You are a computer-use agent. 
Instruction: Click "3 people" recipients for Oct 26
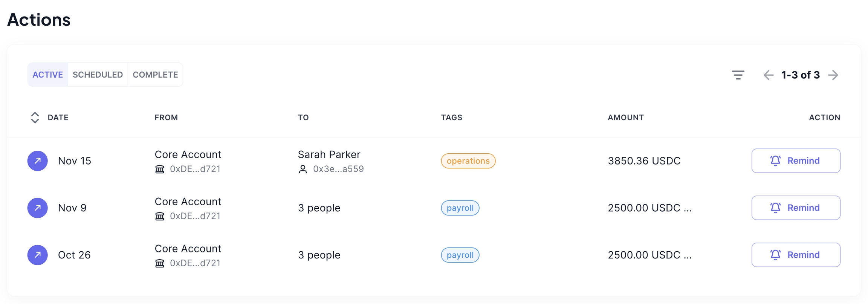click(x=319, y=255)
